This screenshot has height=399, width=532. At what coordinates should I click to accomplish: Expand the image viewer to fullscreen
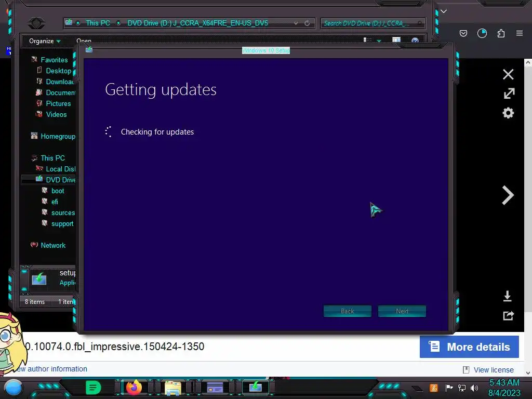[509, 94]
